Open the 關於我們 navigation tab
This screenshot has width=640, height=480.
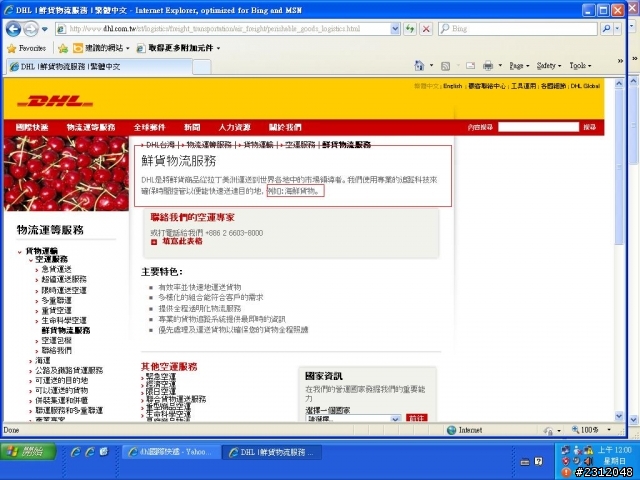coord(285,127)
